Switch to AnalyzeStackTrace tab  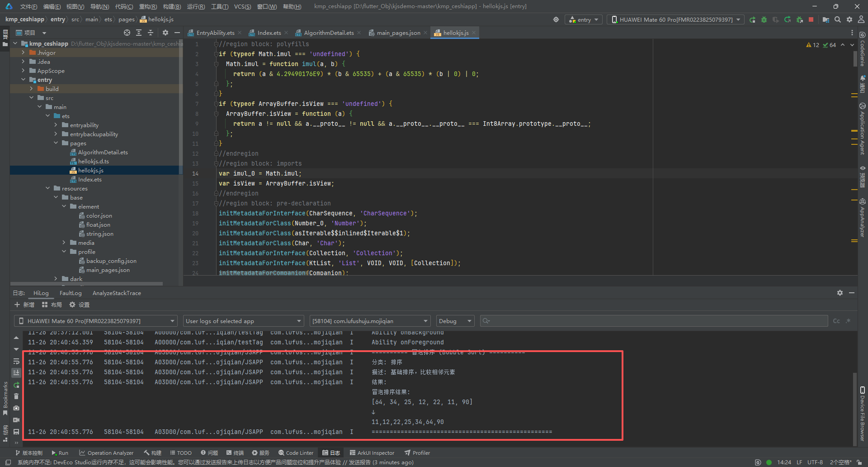[x=117, y=293]
